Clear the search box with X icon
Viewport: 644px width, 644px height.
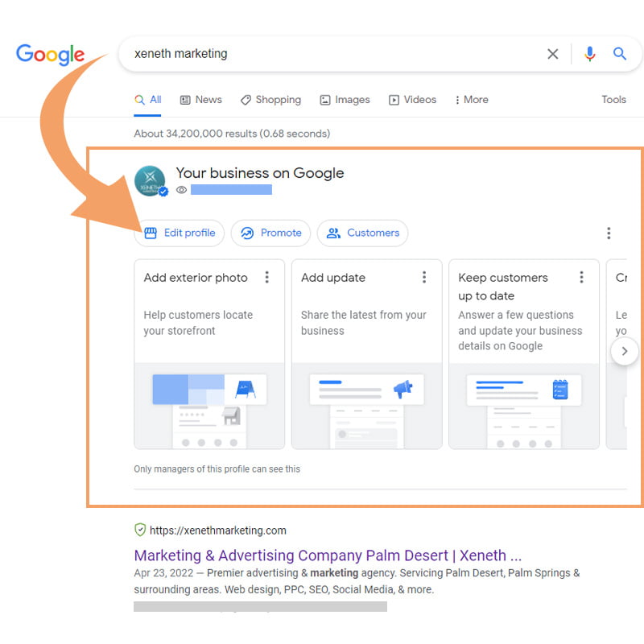553,54
